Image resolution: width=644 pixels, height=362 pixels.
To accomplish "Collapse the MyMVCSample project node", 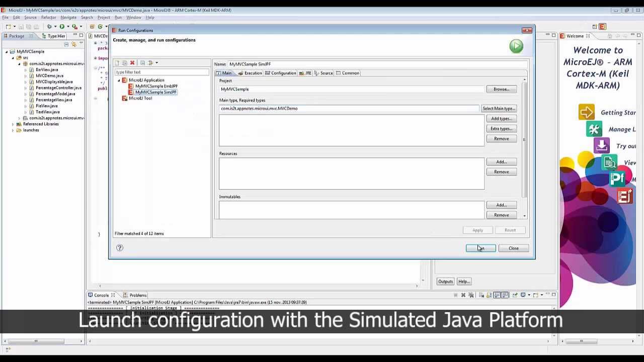I will pos(7,52).
